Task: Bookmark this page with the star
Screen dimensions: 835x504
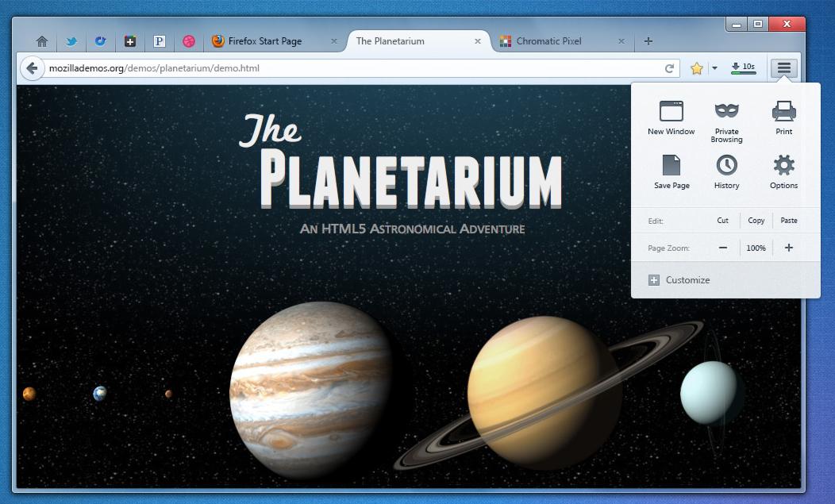Action: (x=697, y=68)
